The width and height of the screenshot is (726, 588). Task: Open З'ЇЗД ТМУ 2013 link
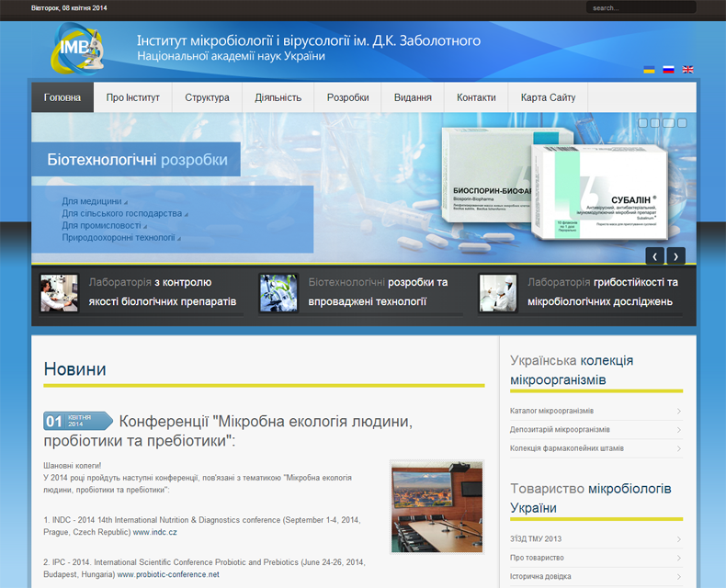(536, 539)
